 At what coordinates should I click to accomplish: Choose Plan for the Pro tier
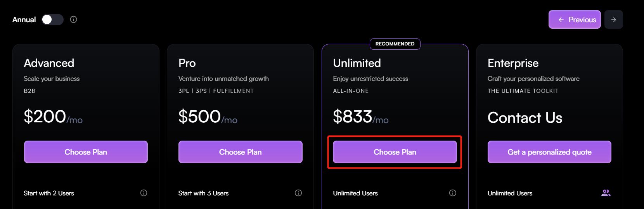[240, 152]
